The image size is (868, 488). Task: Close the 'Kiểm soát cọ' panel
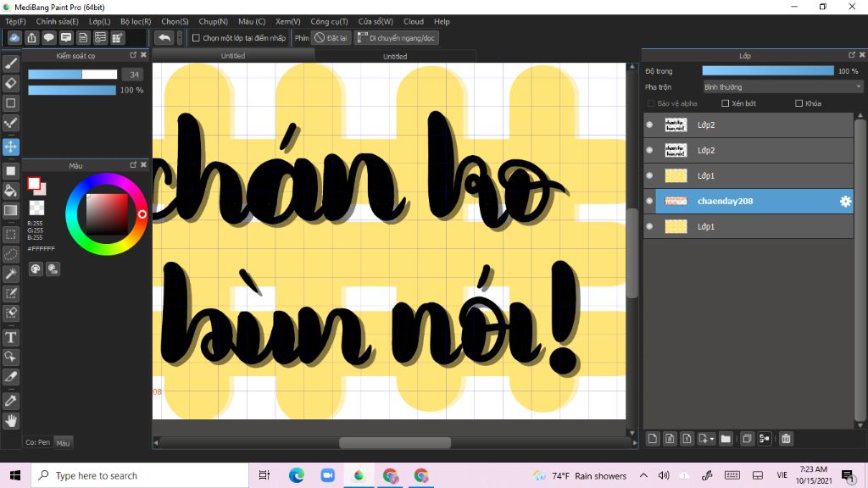[143, 55]
